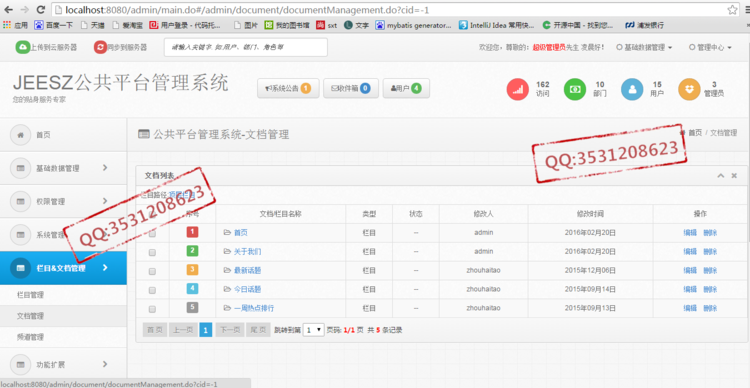Viewport: 750px width, 388px height.
Task: Click the 用户 button with badge 4
Action: click(406, 89)
